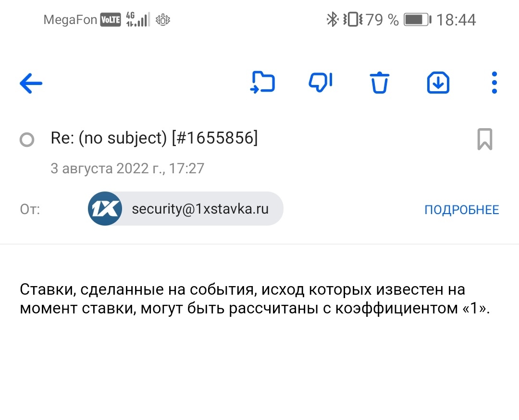
Task: Archive message with the download box icon
Action: (x=438, y=83)
